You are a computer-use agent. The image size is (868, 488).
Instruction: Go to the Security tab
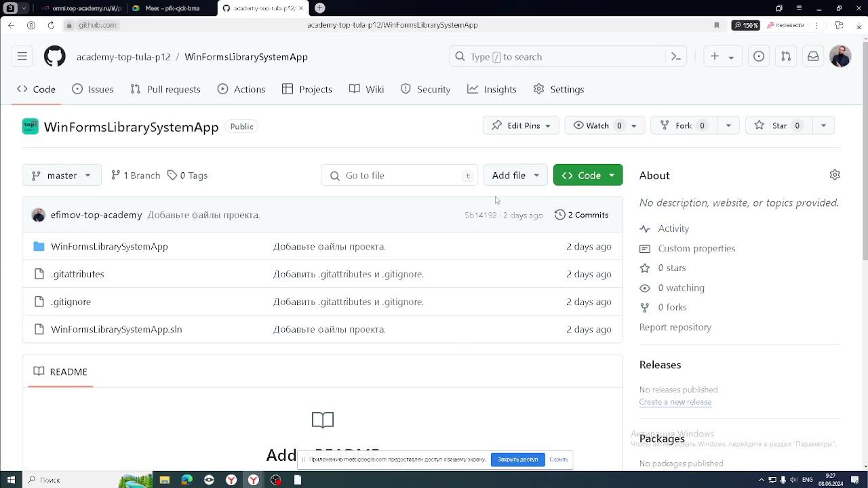[x=426, y=89]
